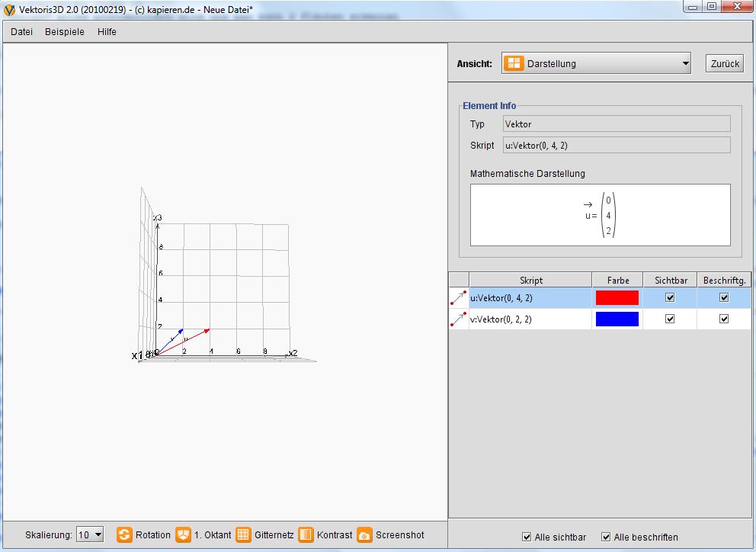The width and height of the screenshot is (756, 552).
Task: Uncheck Sichtbar for u:Vektor(0, 4, 2)
Action: click(x=670, y=298)
